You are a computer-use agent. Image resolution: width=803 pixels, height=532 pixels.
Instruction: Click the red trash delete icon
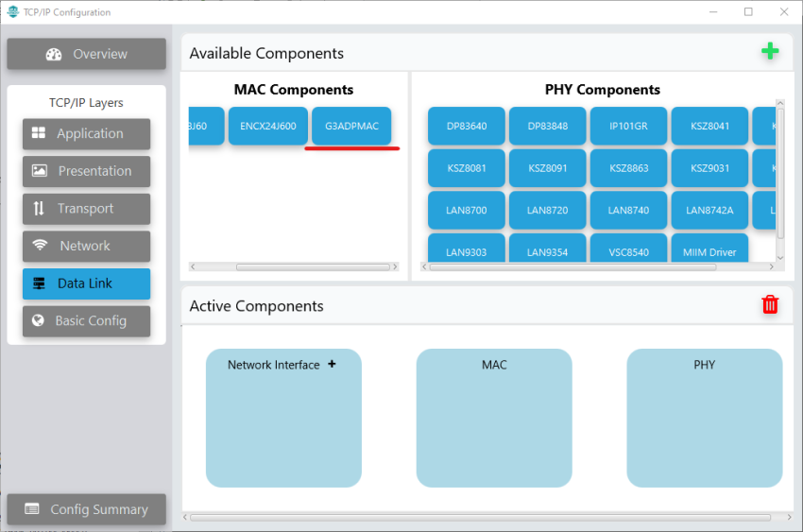pyautogui.click(x=770, y=304)
